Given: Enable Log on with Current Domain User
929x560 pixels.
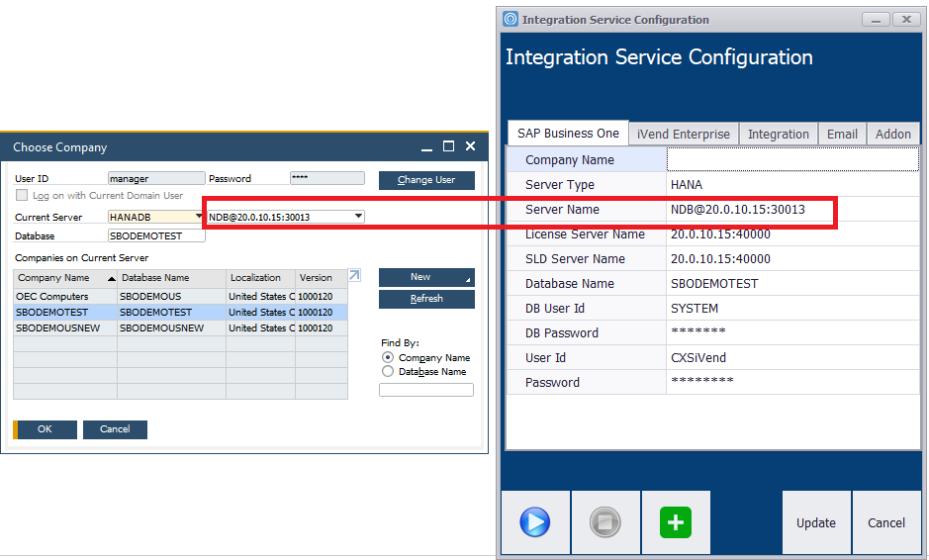Looking at the screenshot, I should pyautogui.click(x=22, y=195).
